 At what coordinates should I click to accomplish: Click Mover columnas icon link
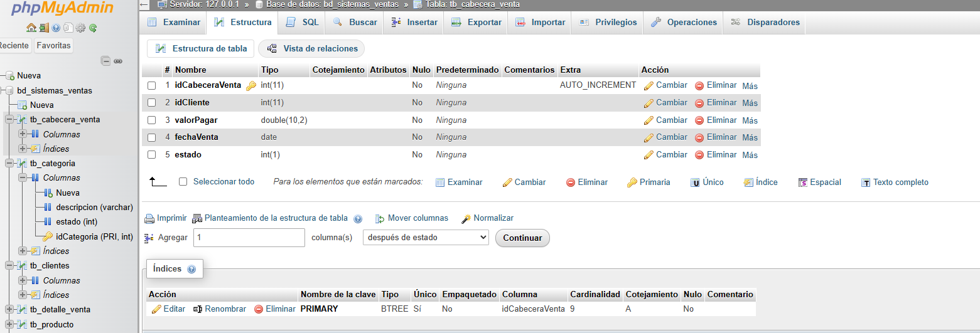point(380,219)
